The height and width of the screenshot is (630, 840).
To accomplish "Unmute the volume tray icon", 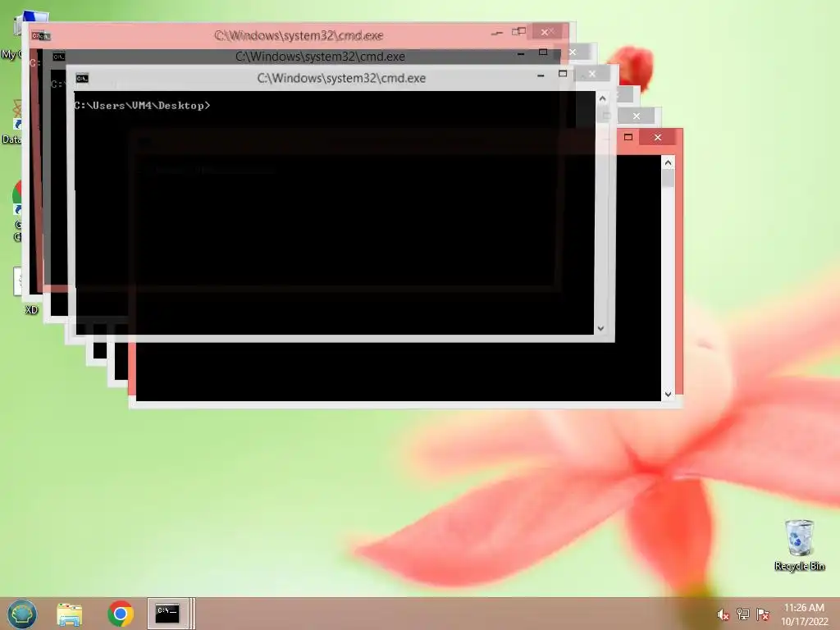I will [x=723, y=615].
